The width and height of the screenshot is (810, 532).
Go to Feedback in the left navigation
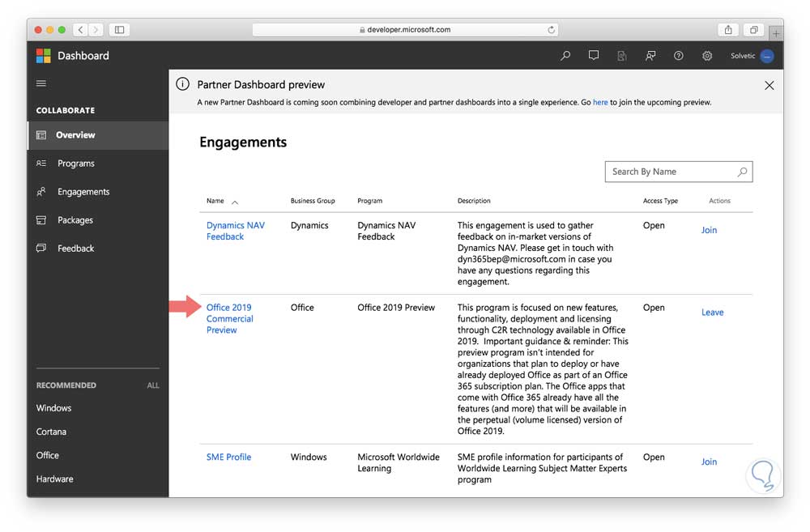click(x=76, y=249)
